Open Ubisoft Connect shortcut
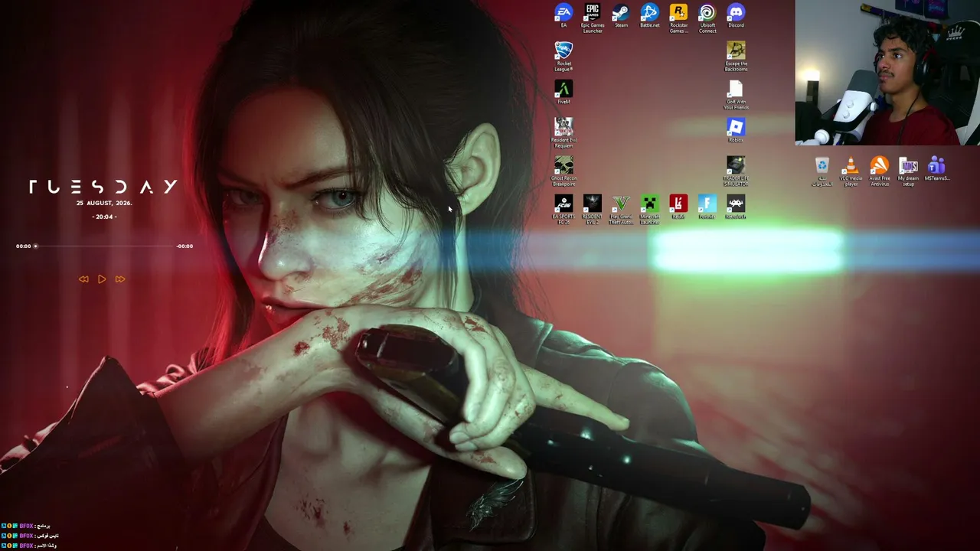This screenshot has width=980, height=551. tap(707, 18)
